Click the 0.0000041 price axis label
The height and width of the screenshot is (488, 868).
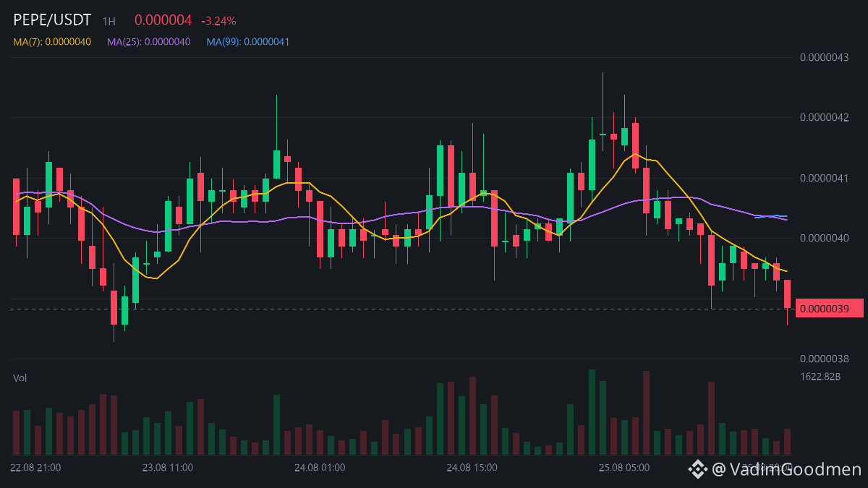coord(824,178)
